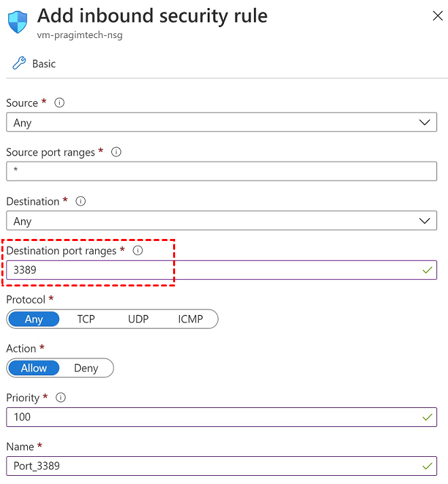Click the Destination port ranges info icon

click(138, 250)
